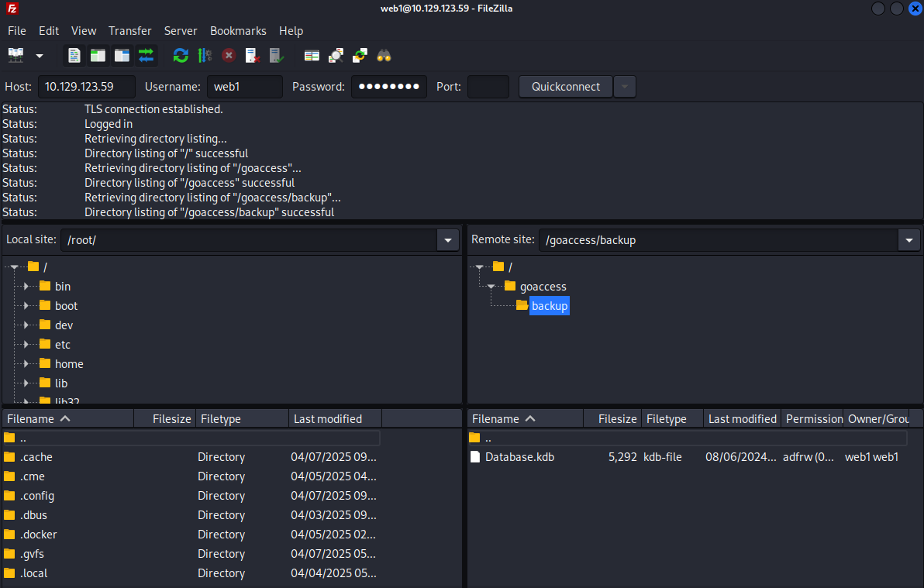Screen dimensions: 924x588
Task: Select home folder in local tree
Action: click(69, 364)
